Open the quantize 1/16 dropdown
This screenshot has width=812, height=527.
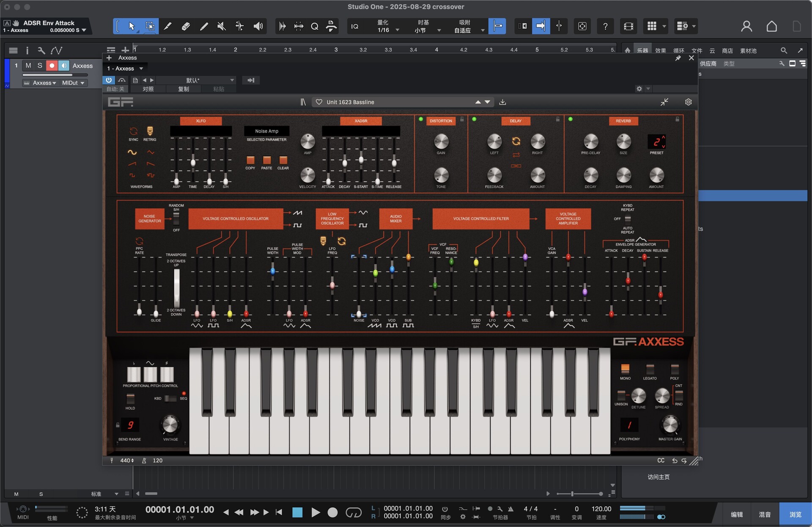coord(397,30)
